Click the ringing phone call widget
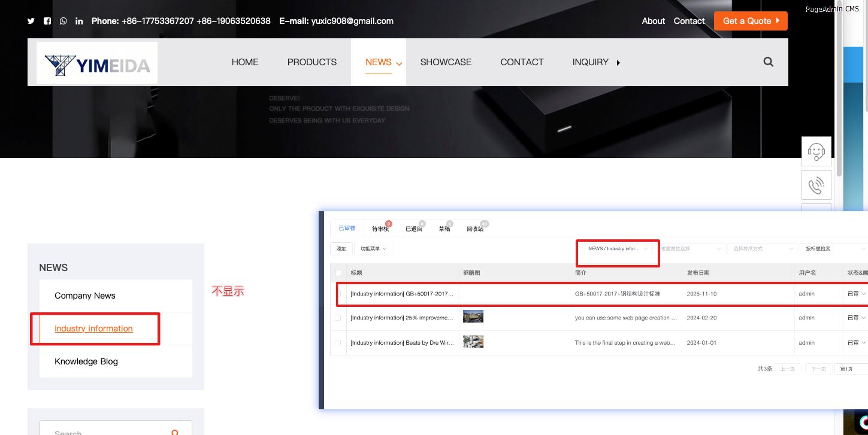This screenshot has width=868, height=435. tap(816, 185)
